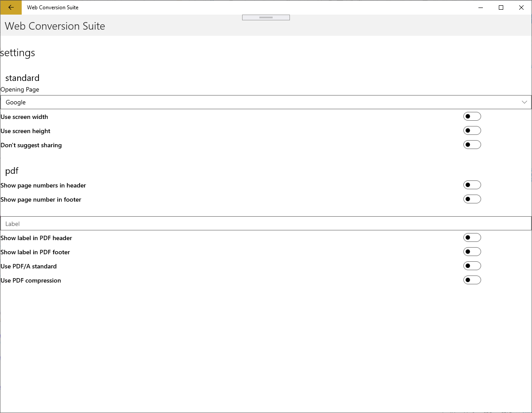
Task: Click the pdf section heading
Action: [x=12, y=171]
